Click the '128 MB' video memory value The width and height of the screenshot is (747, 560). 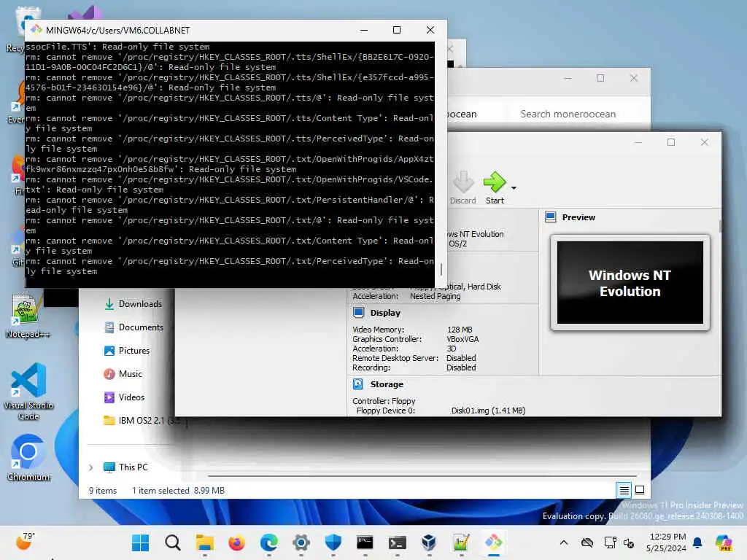460,330
